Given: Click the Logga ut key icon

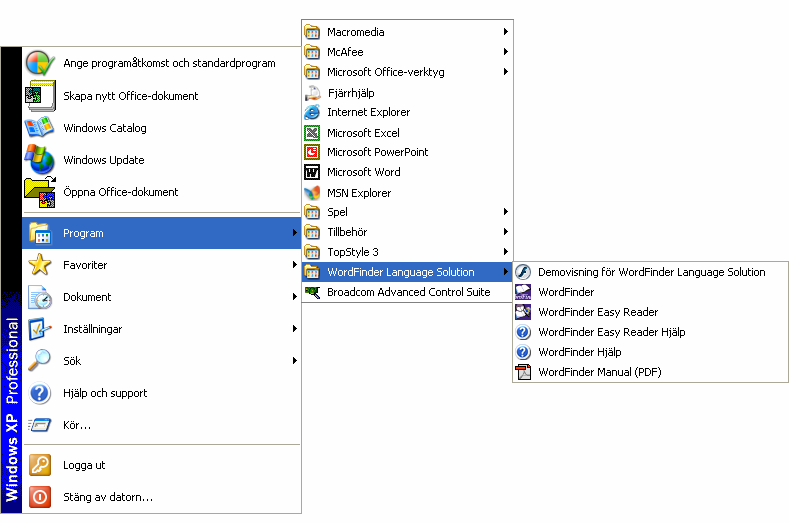Looking at the screenshot, I should click(40, 465).
